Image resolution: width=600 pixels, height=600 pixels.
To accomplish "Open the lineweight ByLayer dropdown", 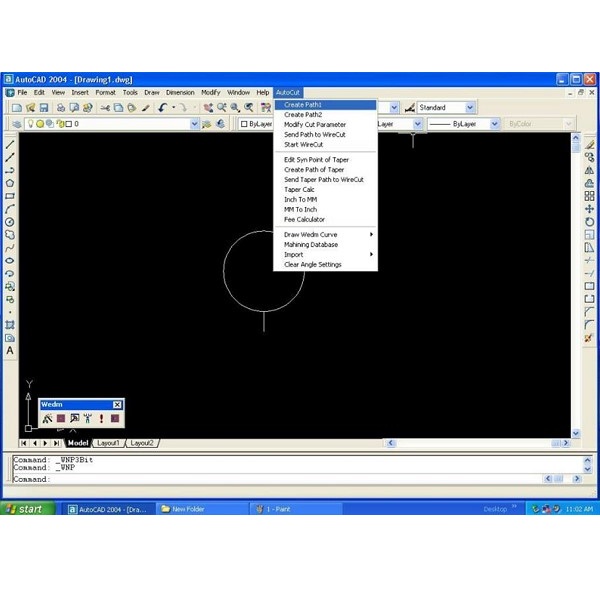I will click(495, 124).
